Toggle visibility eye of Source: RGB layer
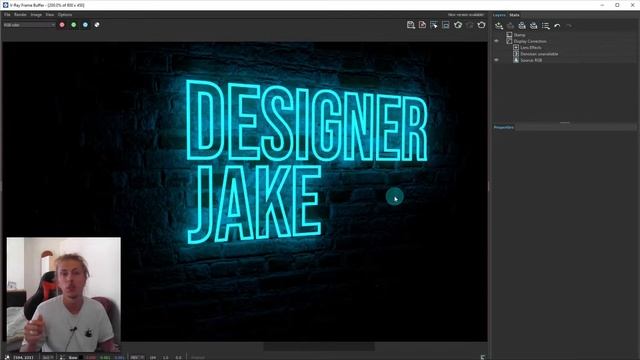This screenshot has height=360, width=640. pos(496,60)
